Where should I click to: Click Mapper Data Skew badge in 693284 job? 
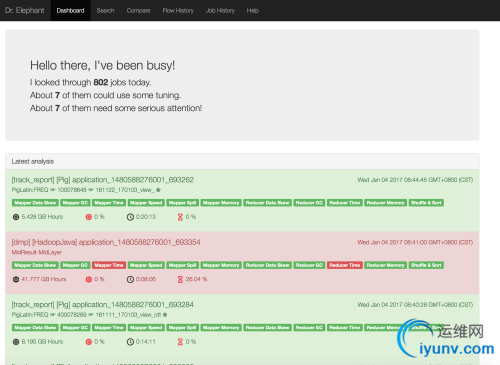pos(35,328)
